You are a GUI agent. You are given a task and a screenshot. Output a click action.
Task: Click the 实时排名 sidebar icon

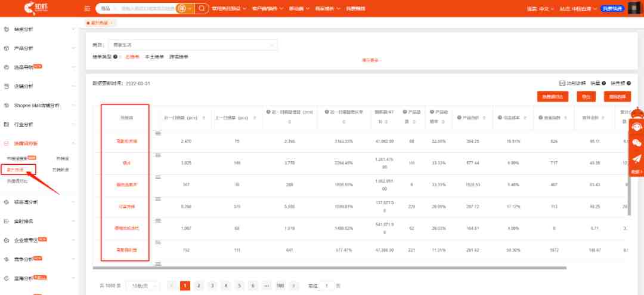[x=7, y=222]
